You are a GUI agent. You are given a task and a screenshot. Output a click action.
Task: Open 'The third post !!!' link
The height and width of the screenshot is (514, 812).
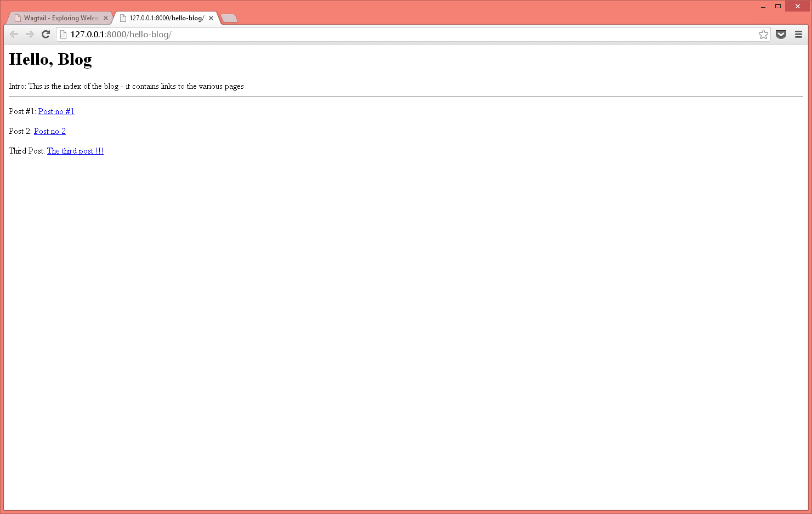(75, 151)
